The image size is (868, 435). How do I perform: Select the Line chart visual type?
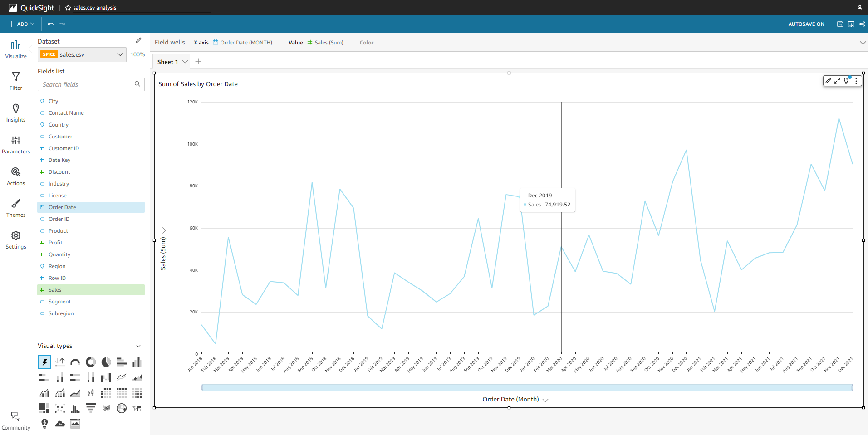(122, 377)
